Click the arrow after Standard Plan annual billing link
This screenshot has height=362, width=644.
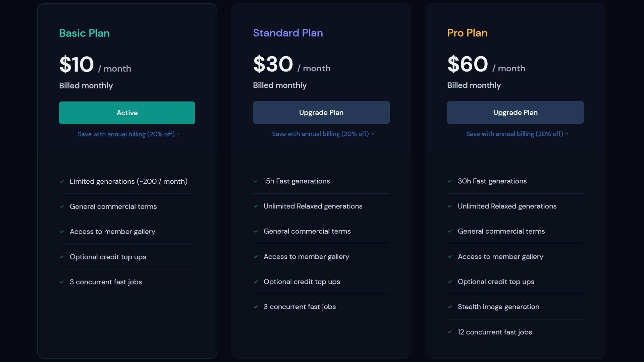click(x=372, y=134)
